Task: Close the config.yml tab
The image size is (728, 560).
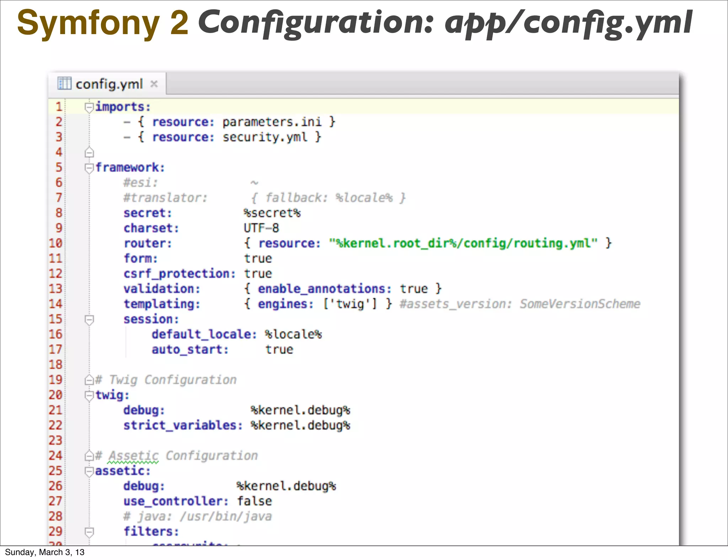Action: pos(154,84)
